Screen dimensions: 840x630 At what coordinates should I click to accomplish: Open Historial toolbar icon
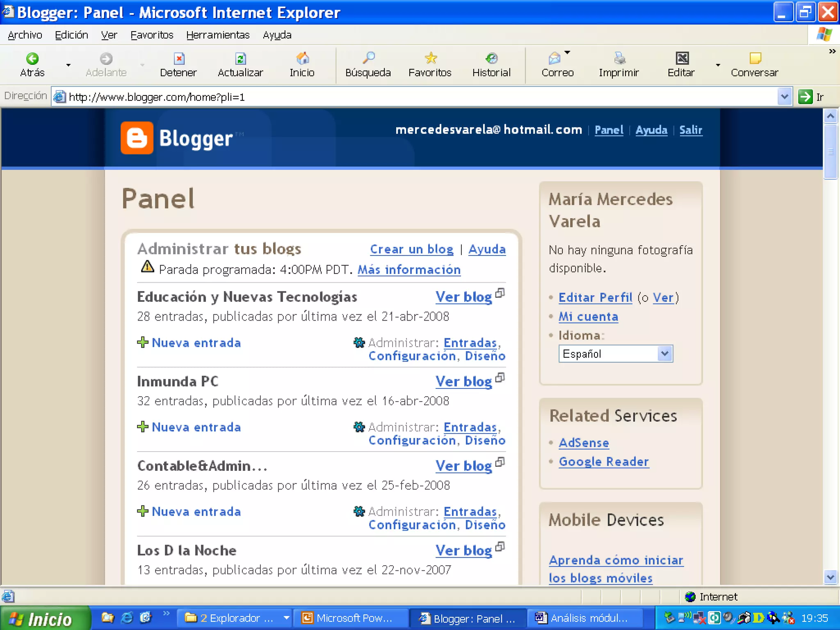491,59
